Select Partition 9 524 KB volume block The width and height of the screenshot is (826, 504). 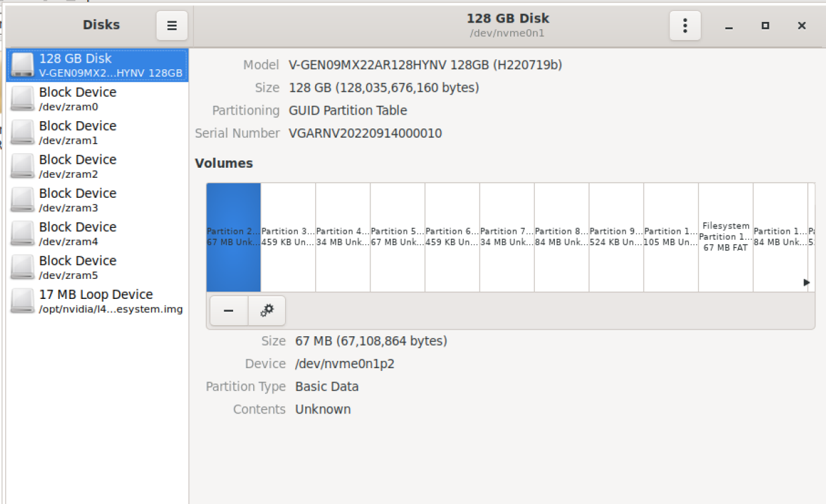pos(616,238)
